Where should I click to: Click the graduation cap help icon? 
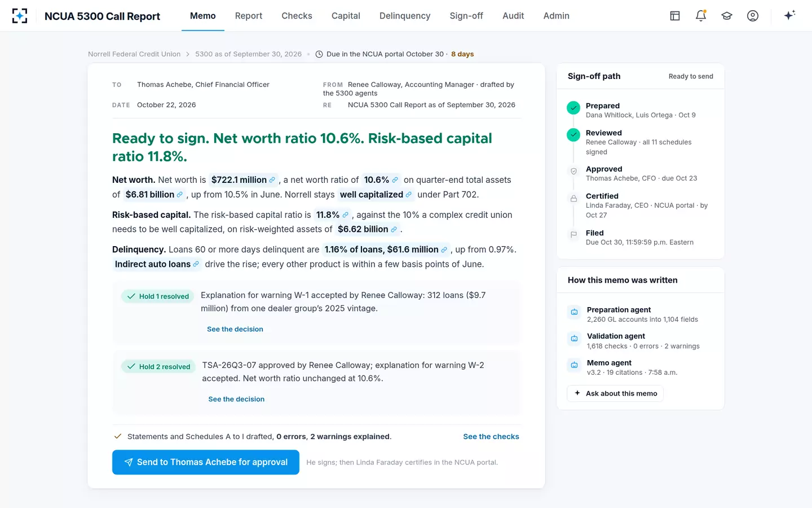click(x=727, y=16)
